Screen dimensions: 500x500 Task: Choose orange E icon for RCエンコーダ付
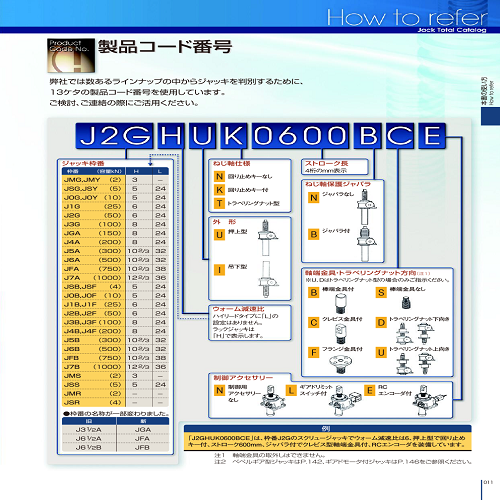point(369,390)
